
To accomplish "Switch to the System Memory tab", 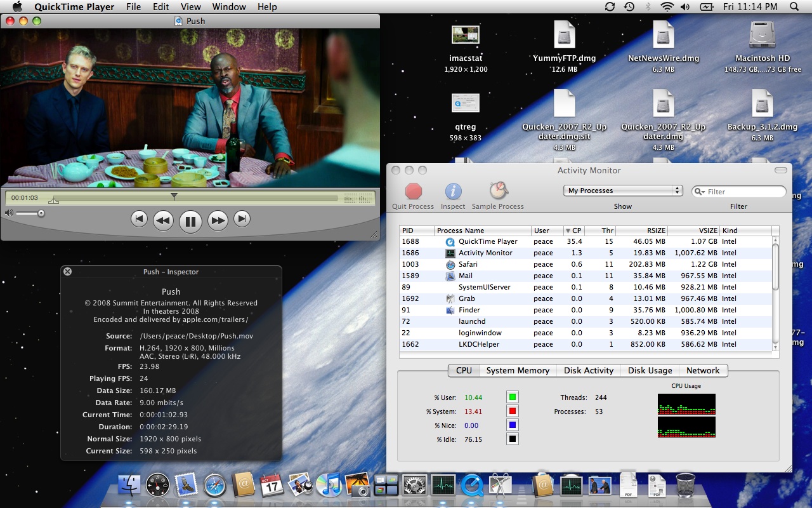I will (518, 370).
